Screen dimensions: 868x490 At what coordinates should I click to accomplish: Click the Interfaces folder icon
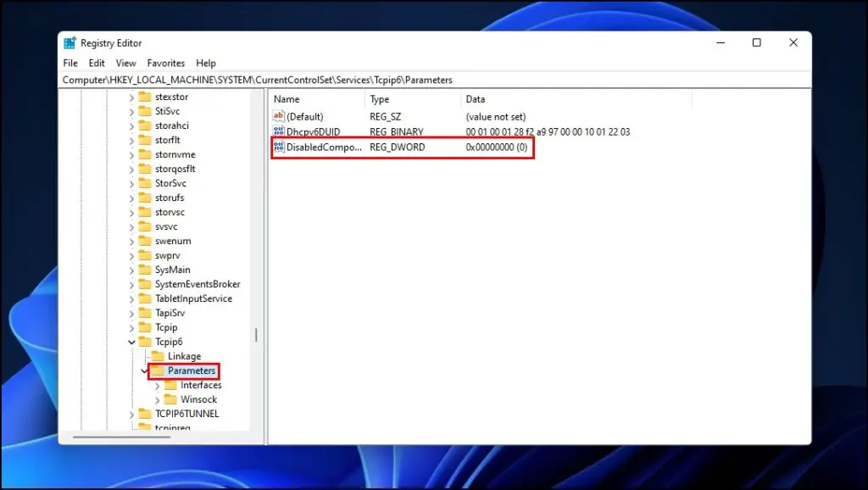(x=170, y=384)
